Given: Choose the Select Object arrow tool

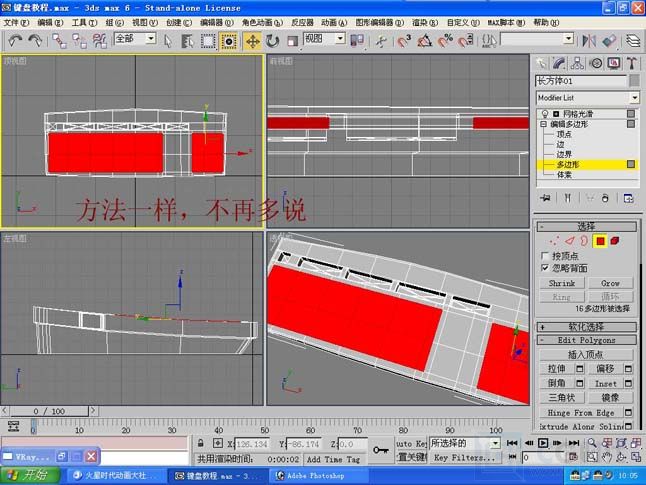Looking at the screenshot, I should pyautogui.click(x=168, y=41).
